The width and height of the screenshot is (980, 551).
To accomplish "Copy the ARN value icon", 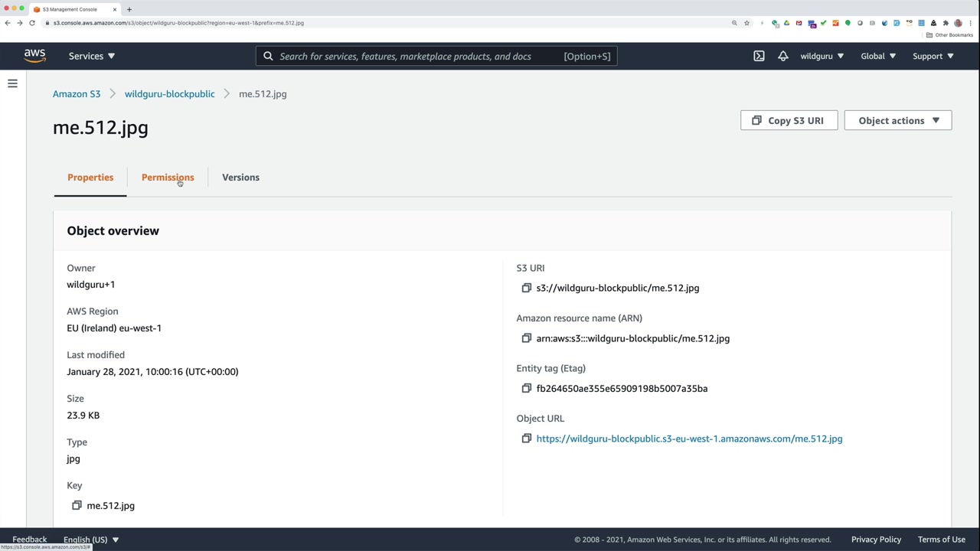I will click(526, 338).
